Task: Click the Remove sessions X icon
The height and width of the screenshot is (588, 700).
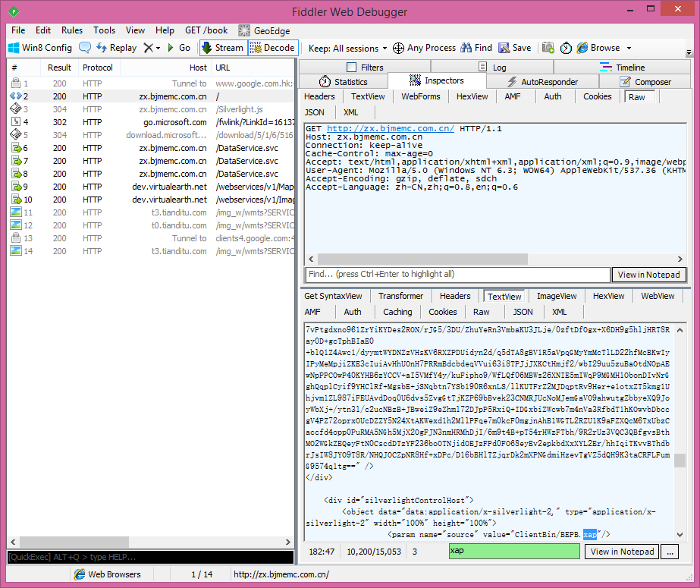Action: coord(148,48)
